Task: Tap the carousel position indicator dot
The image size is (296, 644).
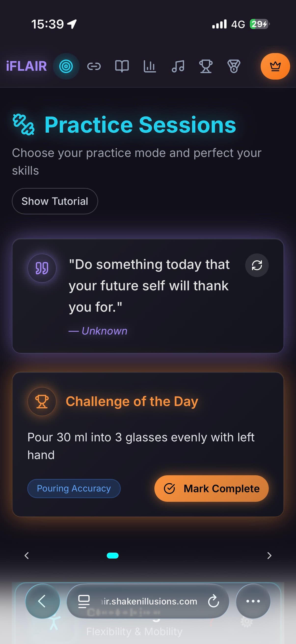Action: pyautogui.click(x=113, y=556)
